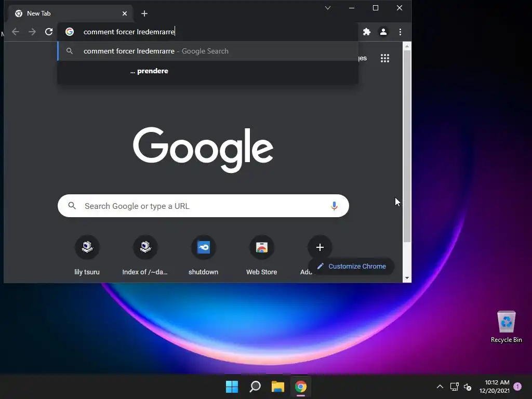This screenshot has width=532, height=399.
Task: Open taskbar Search
Action: pyautogui.click(x=255, y=387)
